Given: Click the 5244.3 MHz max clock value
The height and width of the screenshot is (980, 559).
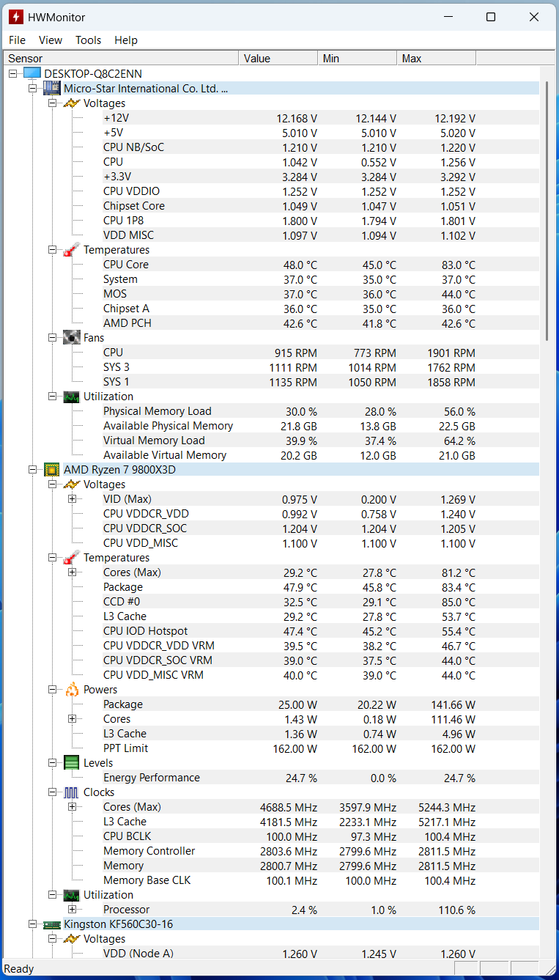Looking at the screenshot, I should pyautogui.click(x=447, y=807).
